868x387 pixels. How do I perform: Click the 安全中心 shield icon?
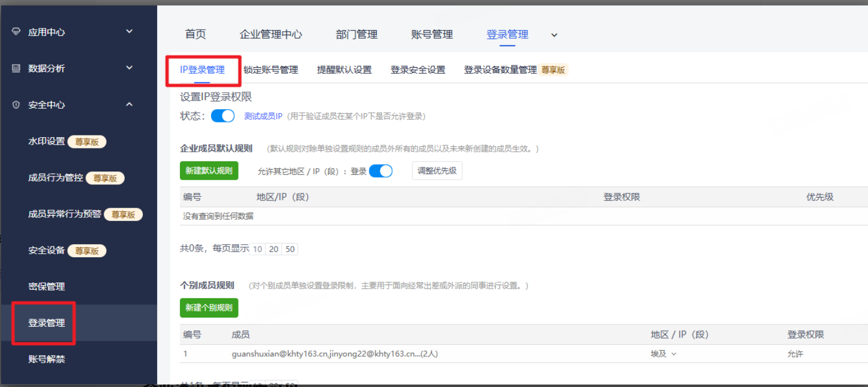coord(16,105)
